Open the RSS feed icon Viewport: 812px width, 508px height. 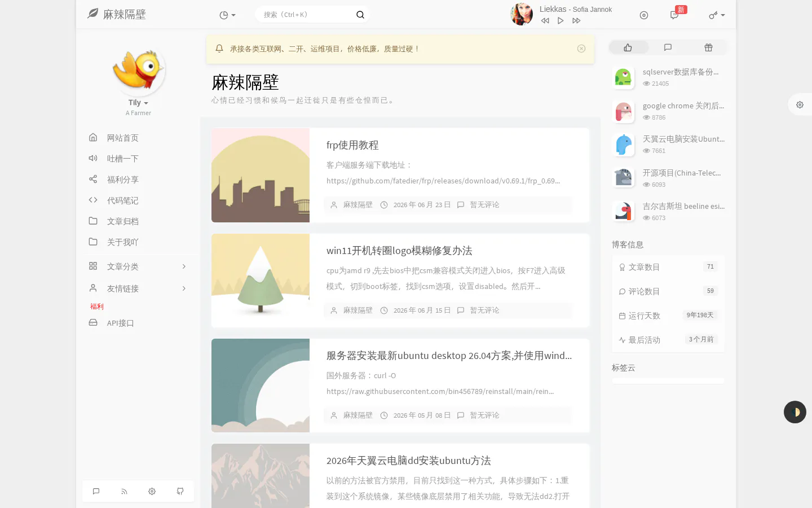pos(124,491)
